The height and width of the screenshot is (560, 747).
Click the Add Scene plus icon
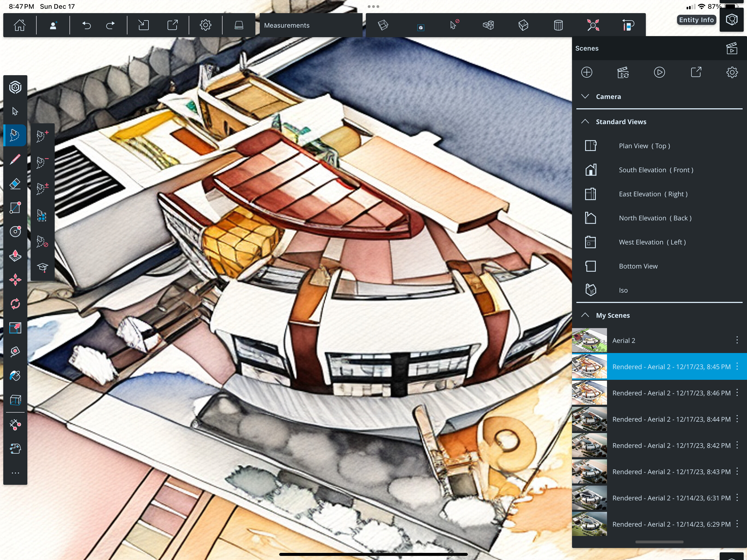pos(586,72)
